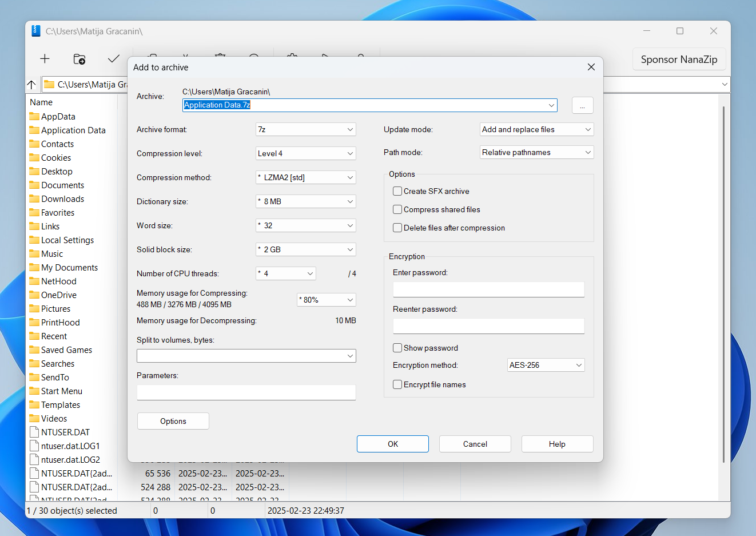Open the Encryption method dropdown
Image resolution: width=756 pixels, height=536 pixels.
point(546,365)
